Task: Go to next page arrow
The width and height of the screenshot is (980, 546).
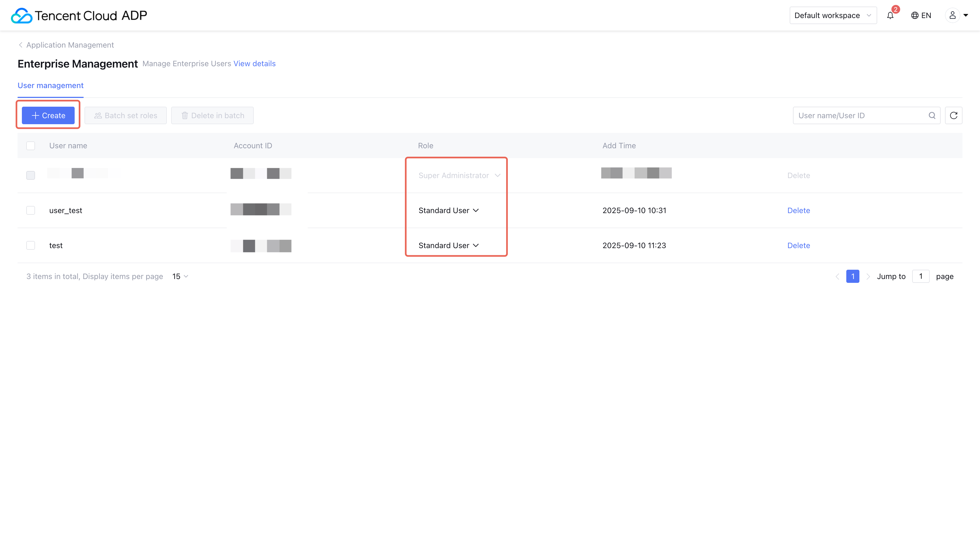Action: point(868,277)
